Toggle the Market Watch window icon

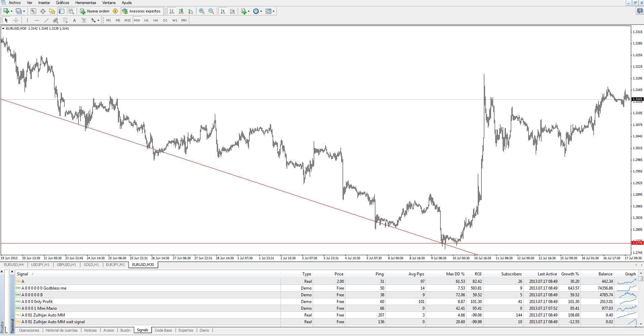pos(33,11)
